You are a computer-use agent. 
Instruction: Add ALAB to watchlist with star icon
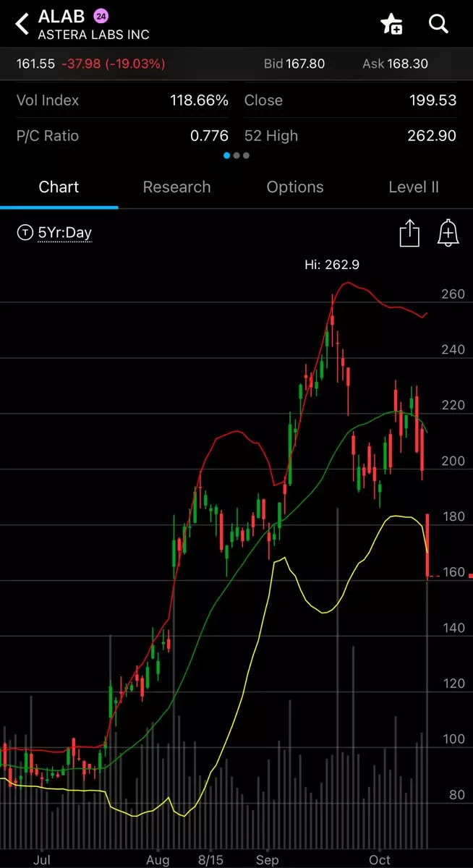[391, 24]
